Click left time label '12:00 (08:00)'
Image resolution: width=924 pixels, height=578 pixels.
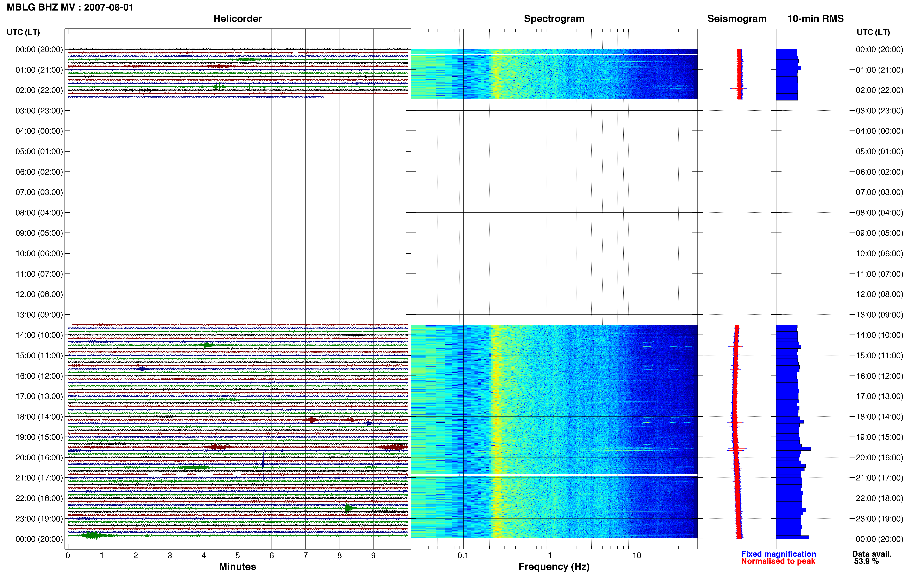39,294
